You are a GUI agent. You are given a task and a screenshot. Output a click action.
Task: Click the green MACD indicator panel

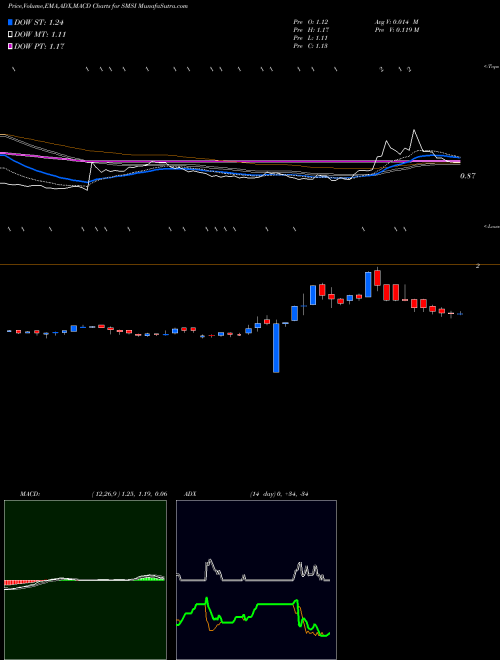click(x=85, y=580)
